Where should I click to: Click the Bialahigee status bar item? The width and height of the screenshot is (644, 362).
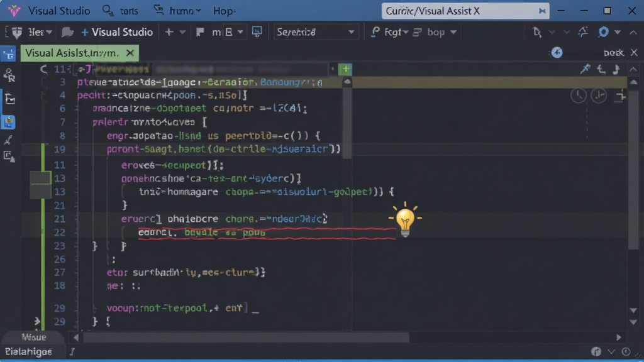[x=28, y=352]
